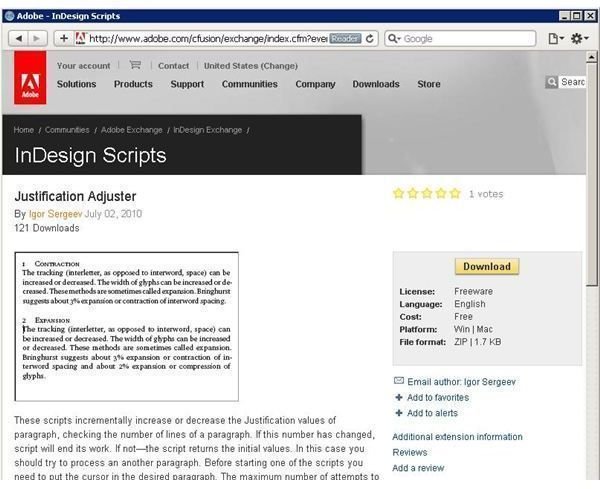Go to Communities breadcrumb

click(x=67, y=130)
